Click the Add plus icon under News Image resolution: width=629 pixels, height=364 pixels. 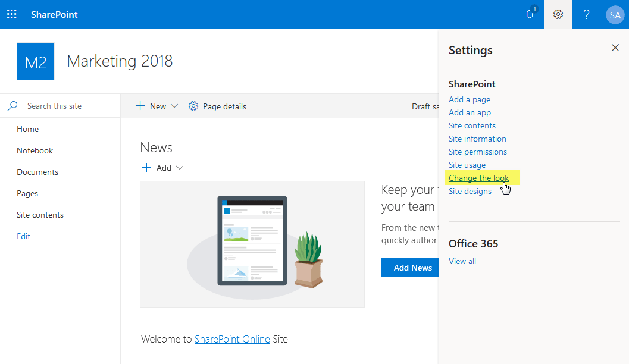146,168
